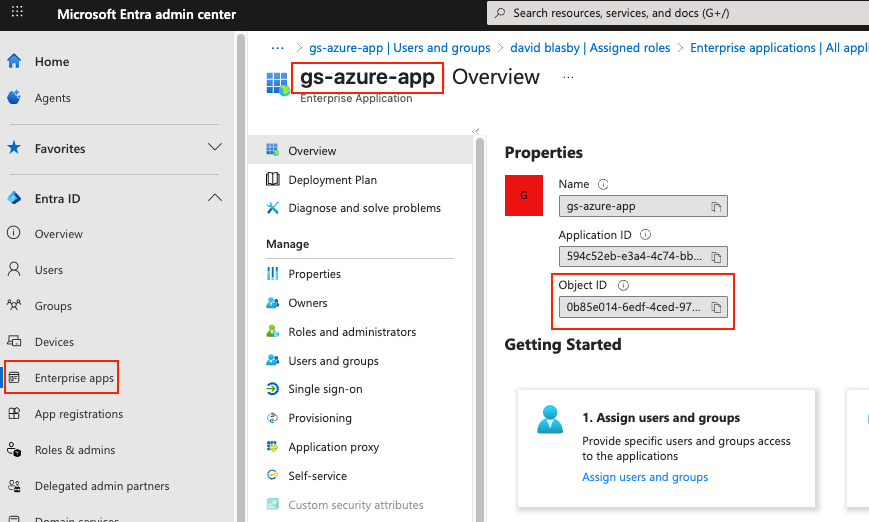Image resolution: width=869 pixels, height=522 pixels.
Task: Open Single sign-on menu item
Action: tap(325, 389)
